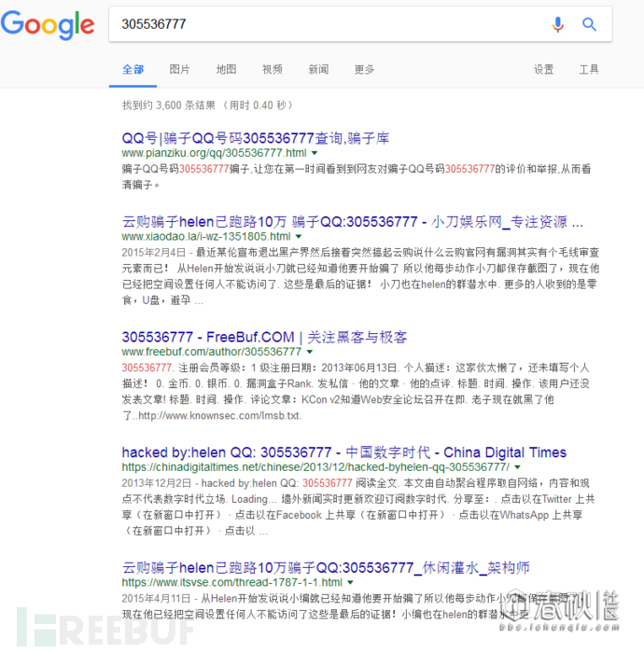Click the 2015年4月11日 date in snippet
The image size is (644, 653).
pos(156,599)
